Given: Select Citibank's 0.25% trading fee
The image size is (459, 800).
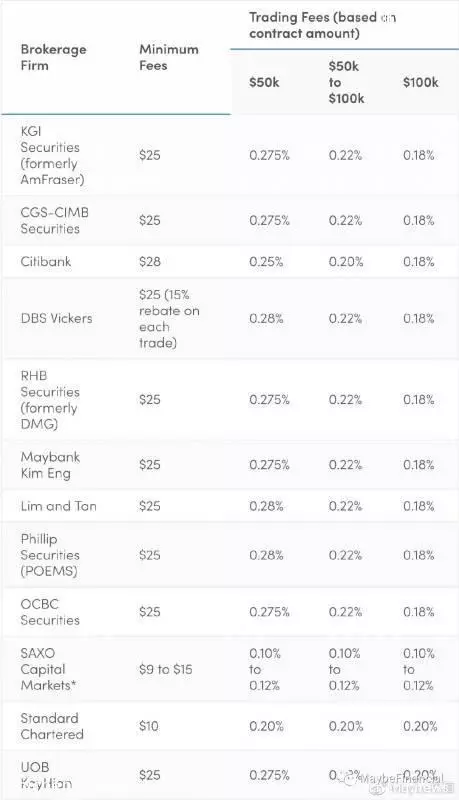Looking at the screenshot, I should point(266,262).
